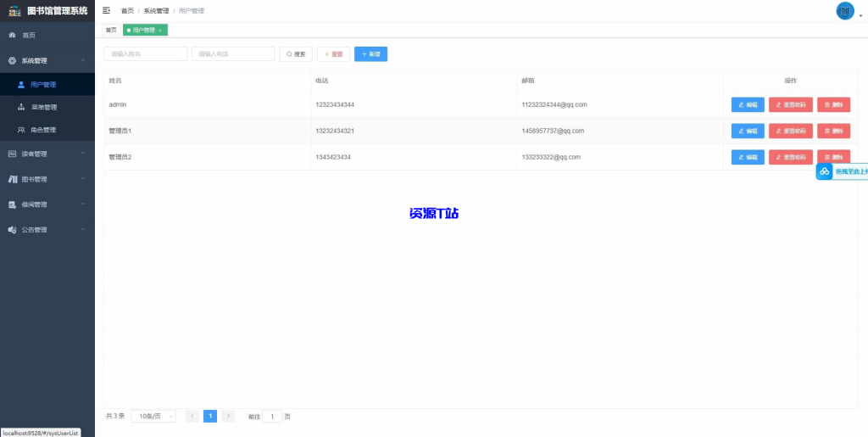
Task: Toggle the sidebar collapse hamburger icon
Action: (x=106, y=10)
